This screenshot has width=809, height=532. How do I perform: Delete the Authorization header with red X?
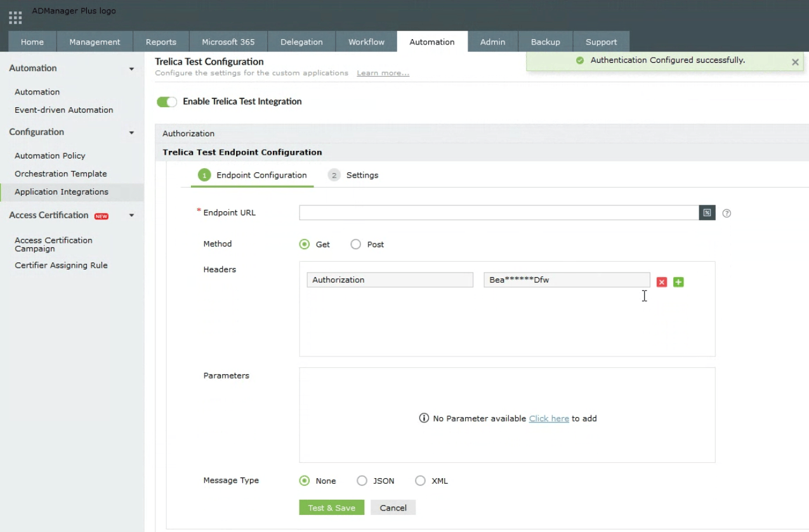coord(662,282)
